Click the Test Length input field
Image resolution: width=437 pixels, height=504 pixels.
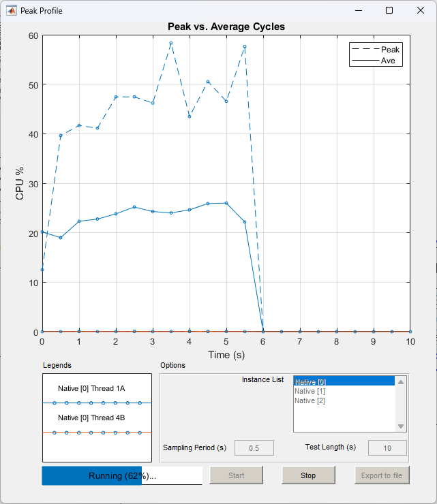pos(387,448)
